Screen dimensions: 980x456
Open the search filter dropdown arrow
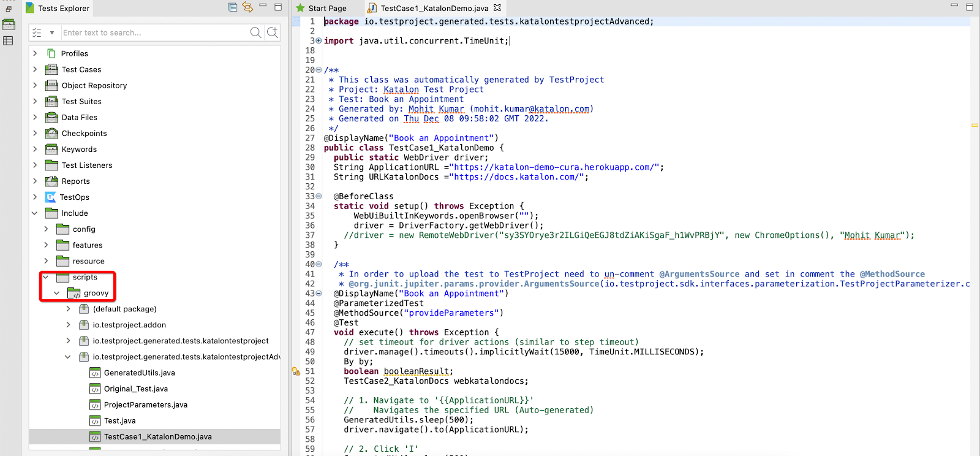(x=52, y=32)
